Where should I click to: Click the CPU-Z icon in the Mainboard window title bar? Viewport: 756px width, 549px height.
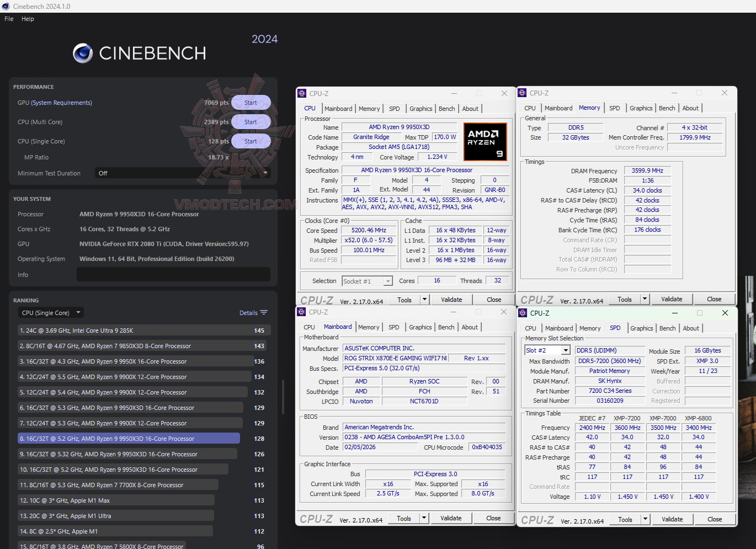(x=301, y=312)
